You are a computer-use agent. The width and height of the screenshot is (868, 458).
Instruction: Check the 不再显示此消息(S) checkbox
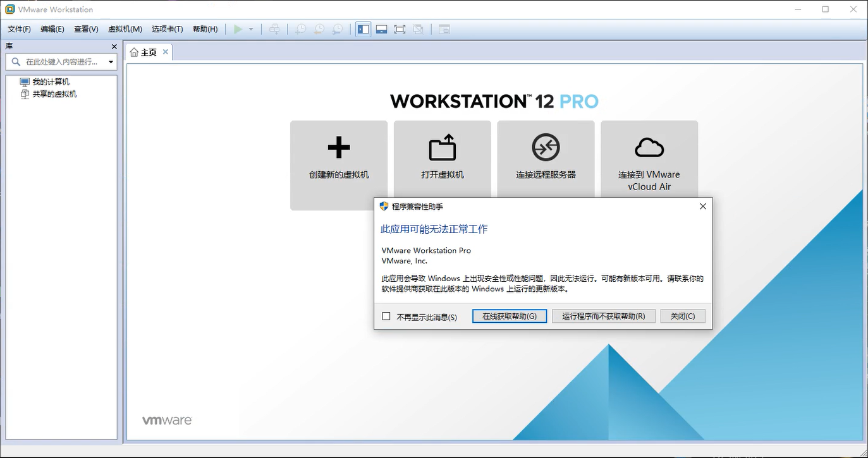coord(386,316)
